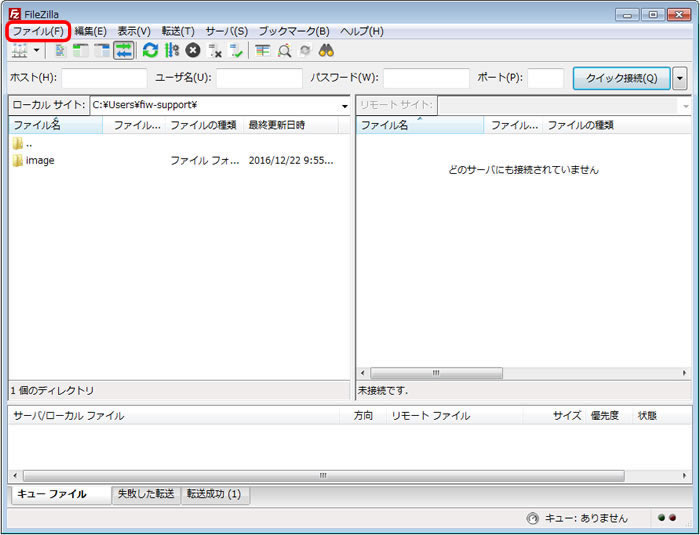Screen dimensions: 700x535
Task: Open the Site Manager icon
Action: click(x=20, y=51)
